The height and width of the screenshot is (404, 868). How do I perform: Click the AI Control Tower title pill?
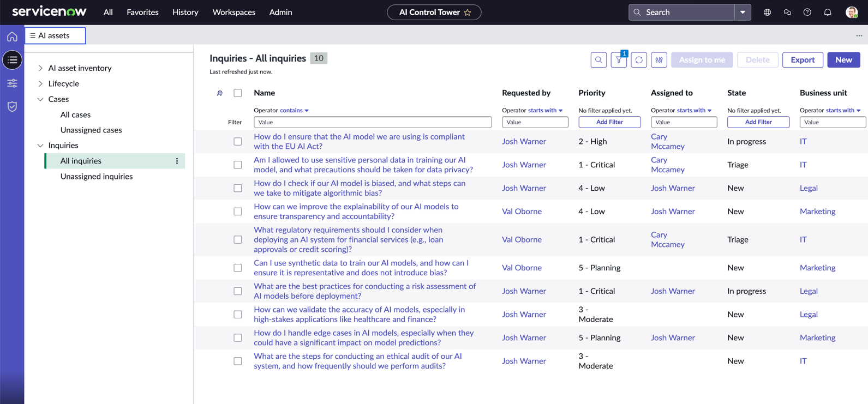click(434, 12)
